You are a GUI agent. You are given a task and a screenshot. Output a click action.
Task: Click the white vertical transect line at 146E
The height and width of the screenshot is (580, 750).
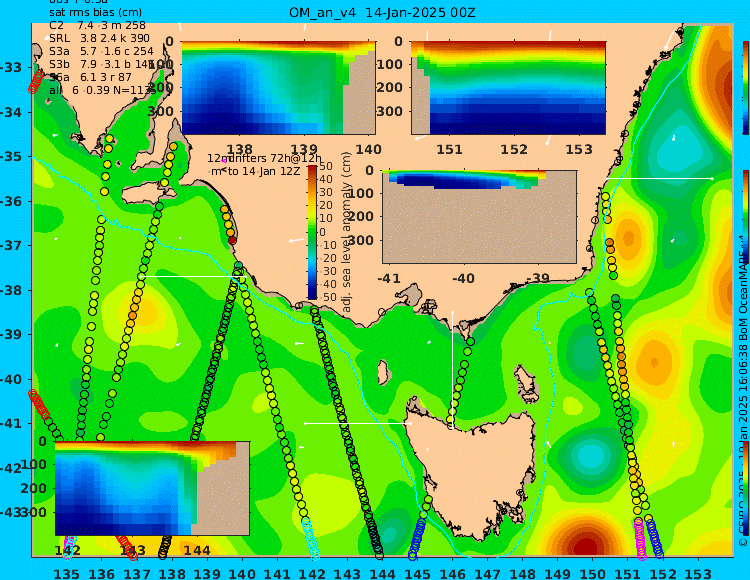(452, 370)
